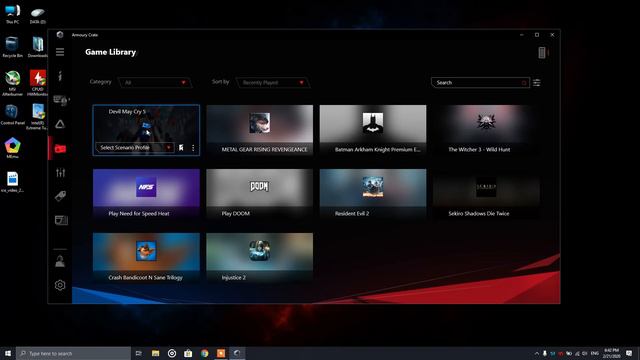
Task: Open the DATA (D:) drive desktop icon
Action: click(x=38, y=15)
